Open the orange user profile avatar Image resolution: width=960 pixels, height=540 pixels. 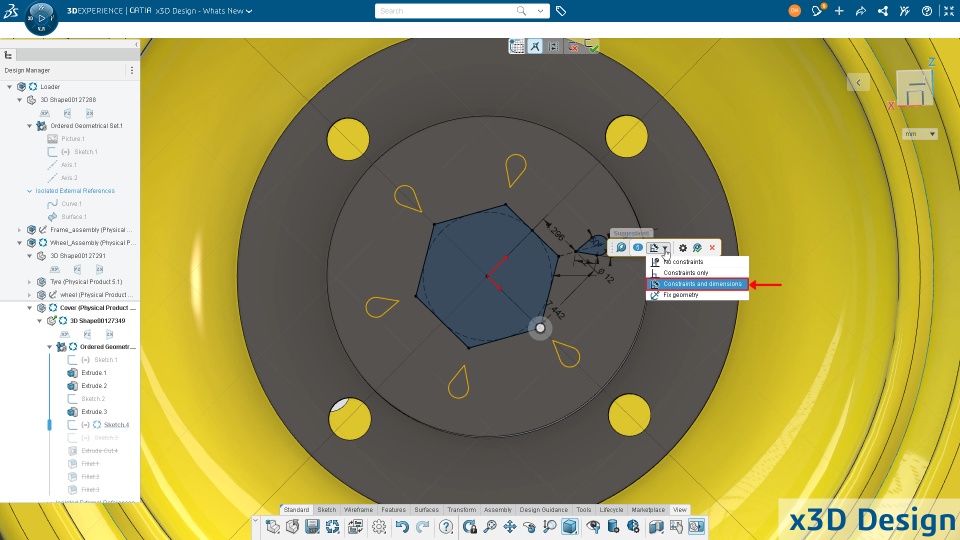click(x=795, y=10)
